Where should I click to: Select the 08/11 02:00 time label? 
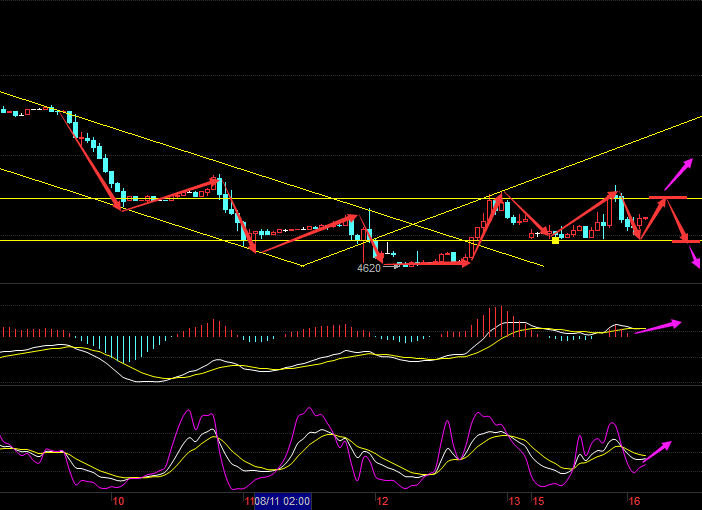[x=283, y=501]
